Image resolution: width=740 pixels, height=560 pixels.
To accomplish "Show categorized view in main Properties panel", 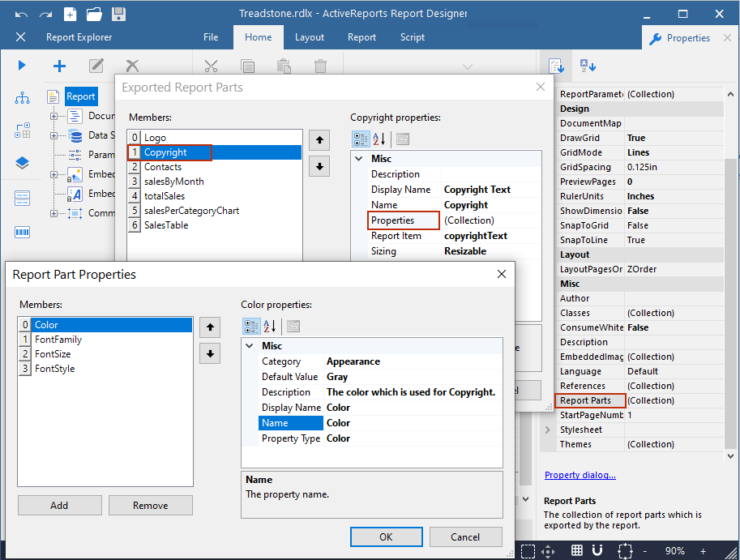I will (557, 66).
